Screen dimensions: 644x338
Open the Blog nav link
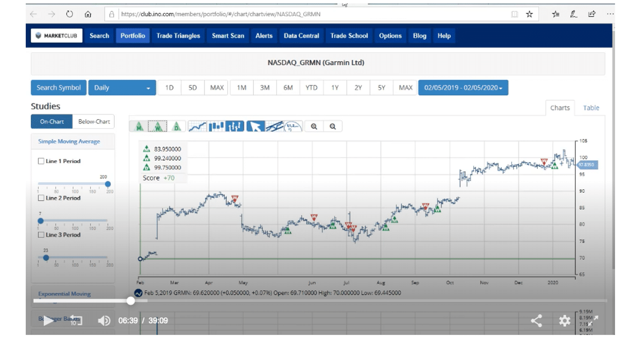(420, 36)
